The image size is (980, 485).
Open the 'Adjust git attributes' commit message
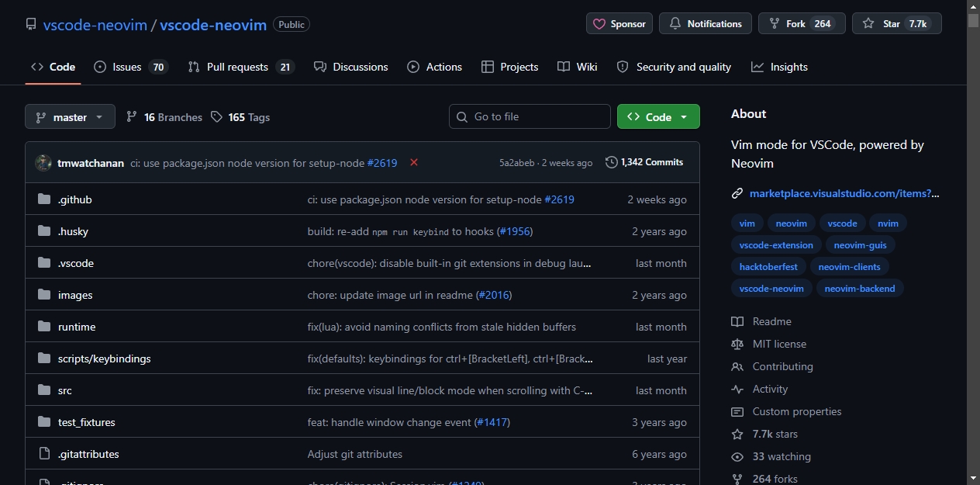pyautogui.click(x=355, y=454)
